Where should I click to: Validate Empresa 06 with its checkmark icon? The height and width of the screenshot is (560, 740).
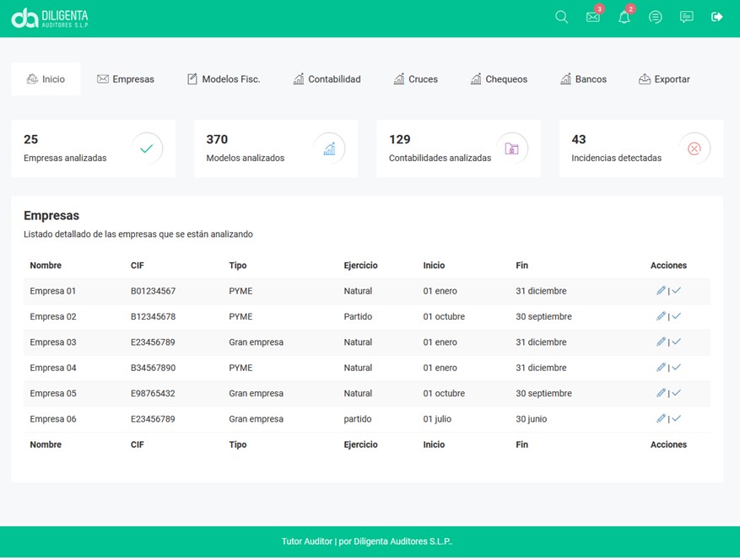coord(677,418)
